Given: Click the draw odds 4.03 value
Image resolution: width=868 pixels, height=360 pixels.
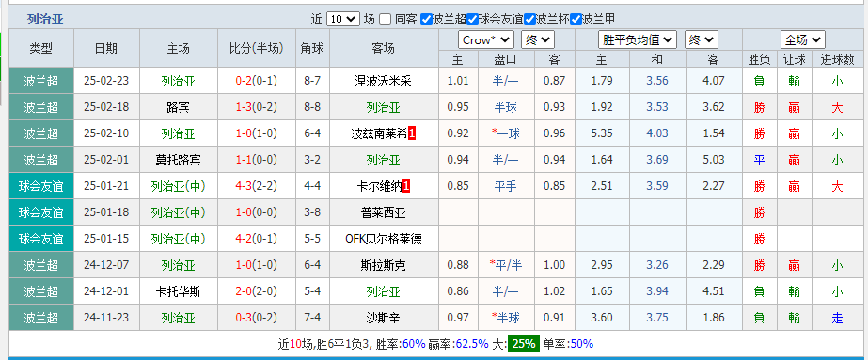Looking at the screenshot, I should (x=657, y=133).
